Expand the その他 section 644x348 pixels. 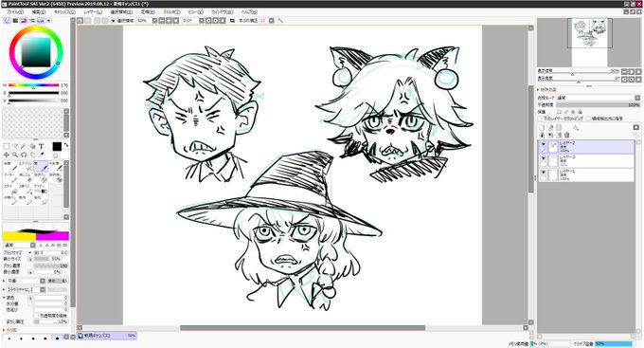[5, 330]
